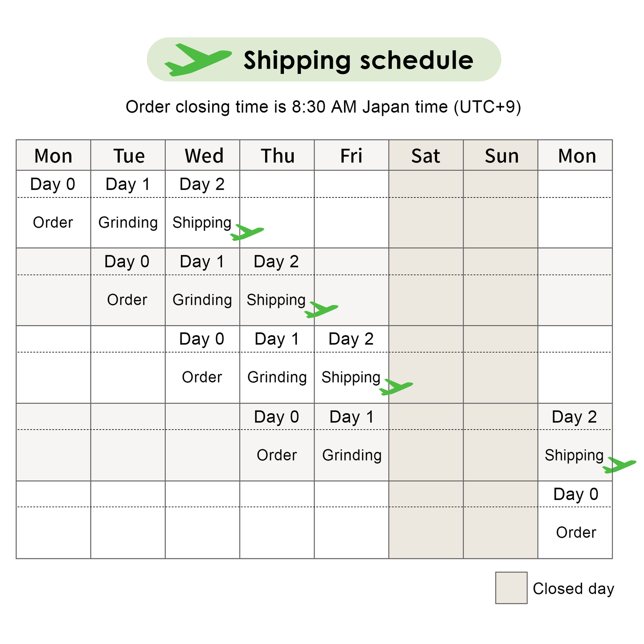Click the Grinding cell in the Fri column
Viewport: 644px width, 644px height.
coord(352,455)
